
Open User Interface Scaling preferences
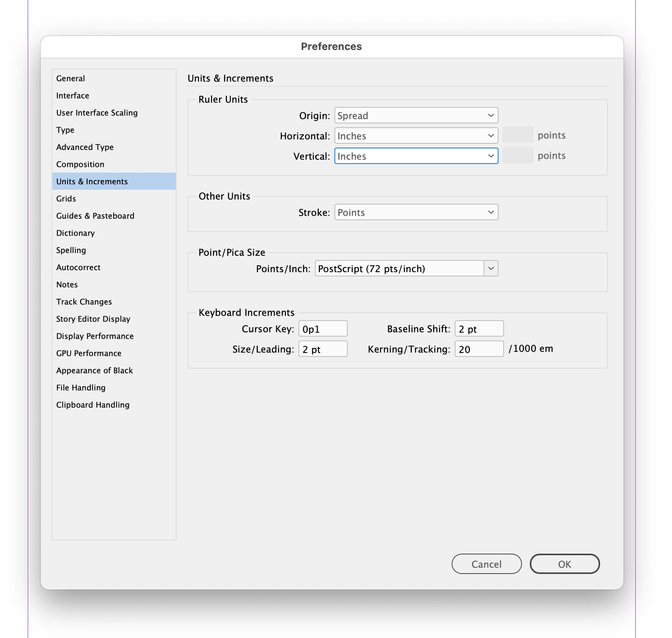click(114, 113)
